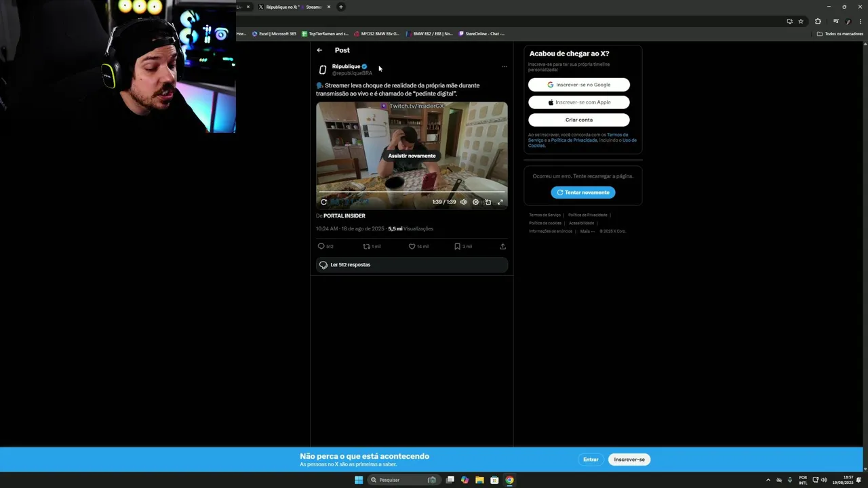Share the post via share icon
Image resolution: width=868 pixels, height=488 pixels.
coord(502,247)
